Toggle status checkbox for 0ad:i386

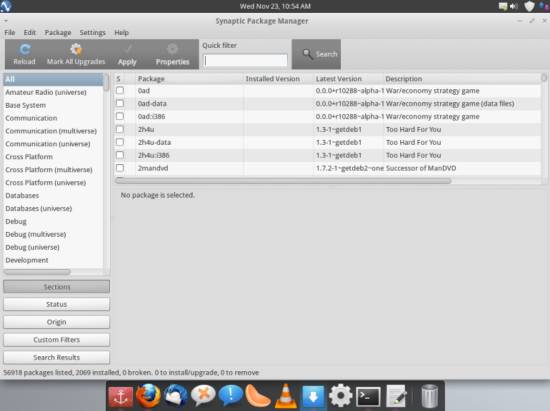[120, 116]
